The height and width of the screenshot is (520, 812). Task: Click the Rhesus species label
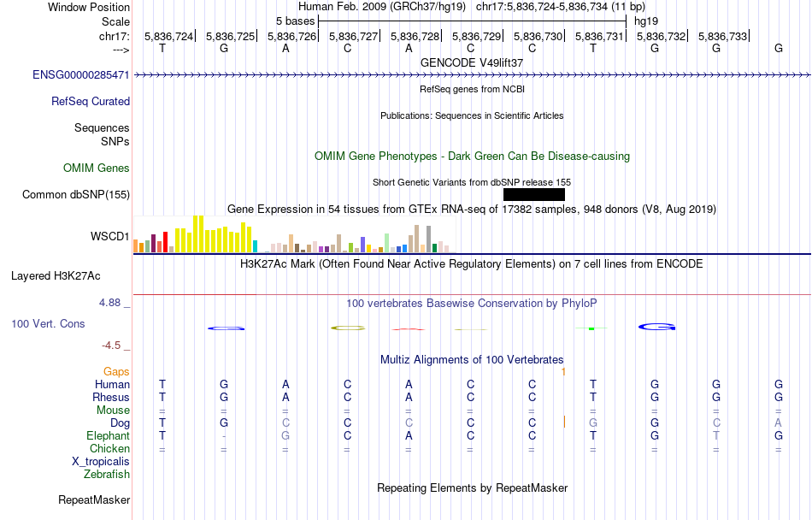(x=111, y=397)
